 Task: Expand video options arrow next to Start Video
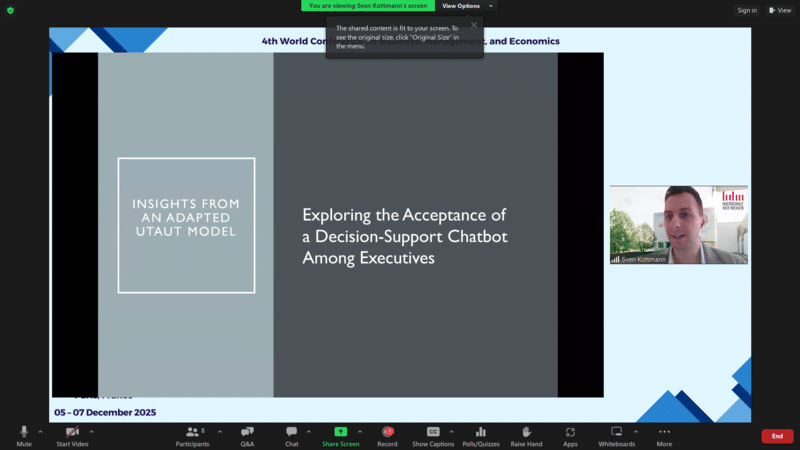[x=92, y=432]
